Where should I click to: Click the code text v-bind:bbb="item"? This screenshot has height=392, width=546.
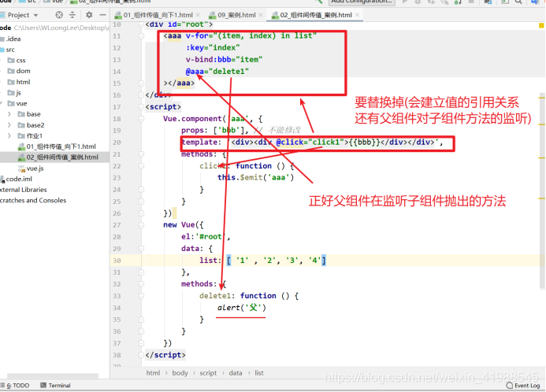click(x=224, y=60)
